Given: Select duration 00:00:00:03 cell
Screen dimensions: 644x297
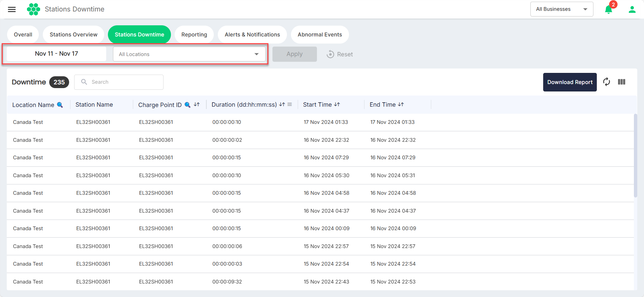Looking at the screenshot, I should point(227,264).
